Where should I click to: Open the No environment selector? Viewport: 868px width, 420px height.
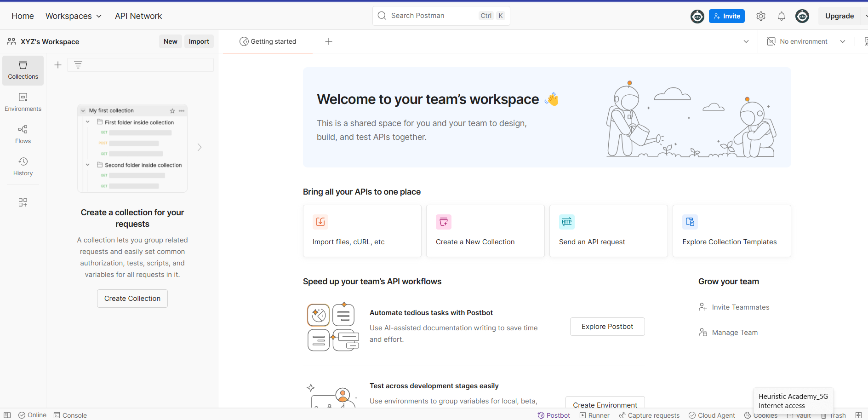[806, 41]
